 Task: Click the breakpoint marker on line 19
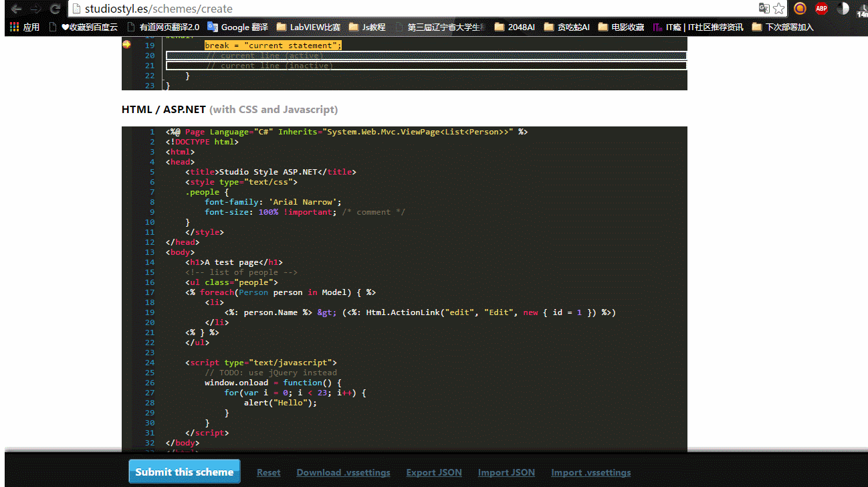126,45
